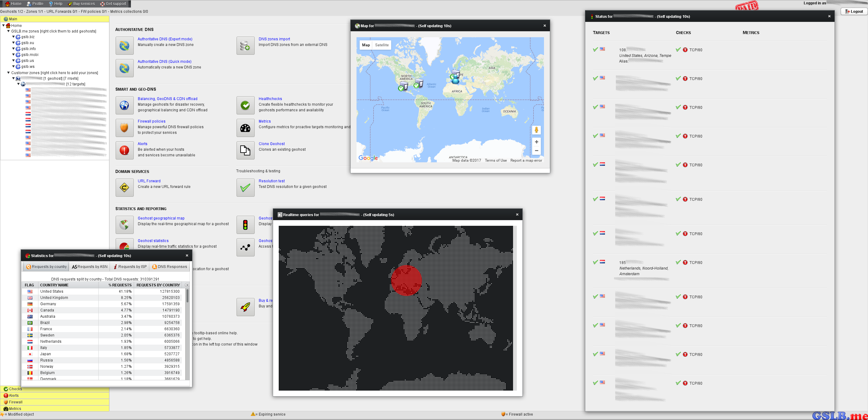Open Authoritative DNS Quick mode icon
The height and width of the screenshot is (420, 868).
pos(124,68)
